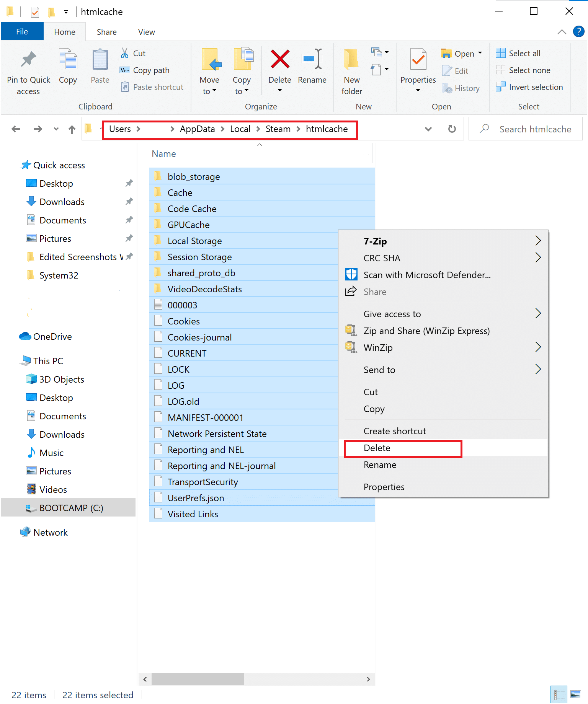This screenshot has width=588, height=704.
Task: Click the New folder icon
Action: pos(351,60)
